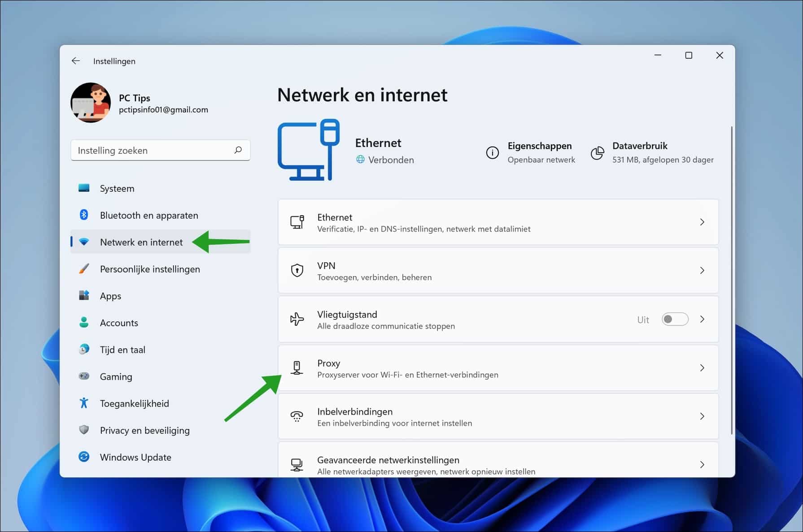Screen dimensions: 803x532
Task: Click the Privacy en beveiliging shield icon
Action: [x=85, y=430]
